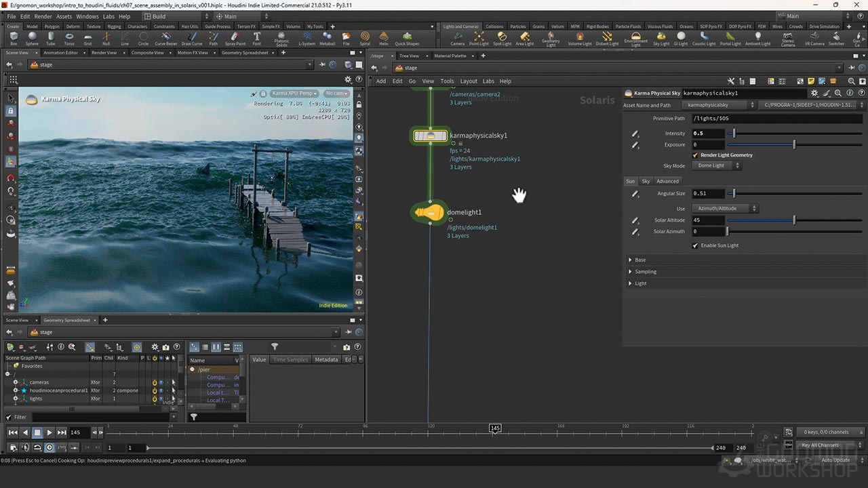868x488 pixels.
Task: Click the domelight1 node icon
Action: 429,213
